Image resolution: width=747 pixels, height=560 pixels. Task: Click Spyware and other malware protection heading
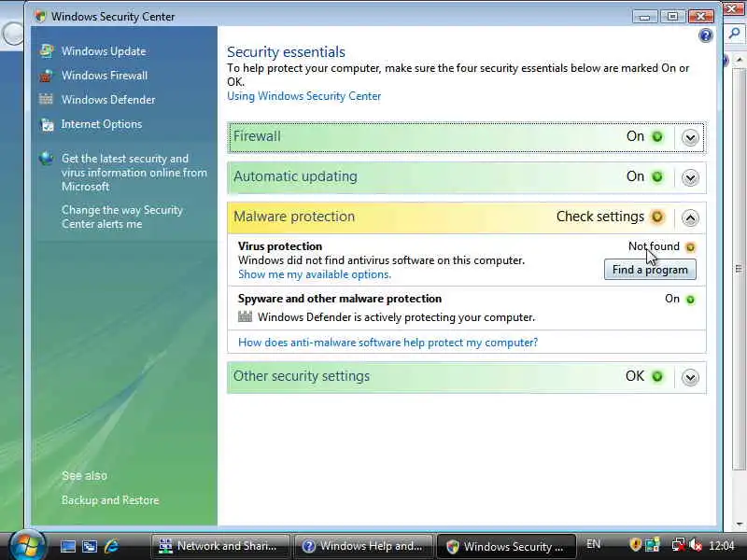pos(340,299)
